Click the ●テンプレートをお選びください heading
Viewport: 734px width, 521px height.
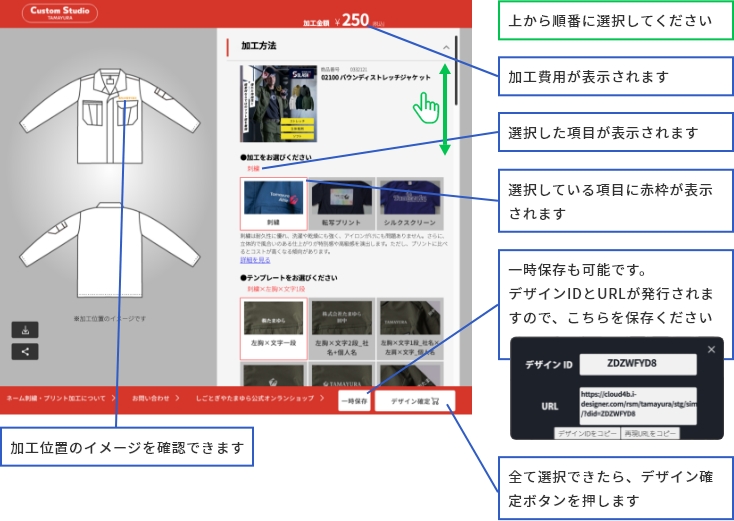[x=288, y=278]
